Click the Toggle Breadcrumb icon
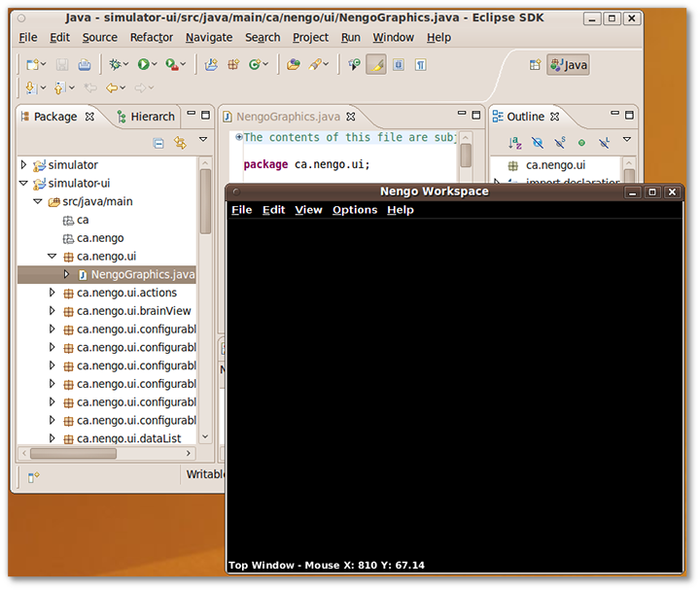Viewport: 700px width, 590px height. click(x=354, y=65)
